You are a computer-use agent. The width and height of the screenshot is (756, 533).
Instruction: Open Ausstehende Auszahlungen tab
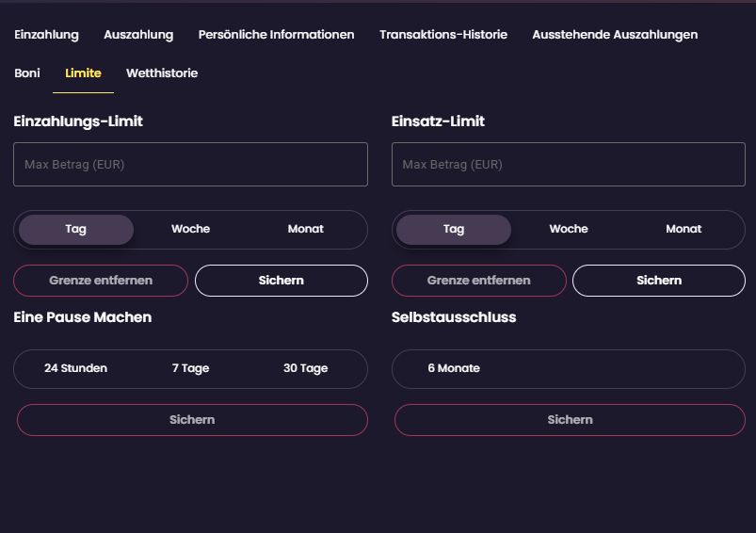(615, 35)
